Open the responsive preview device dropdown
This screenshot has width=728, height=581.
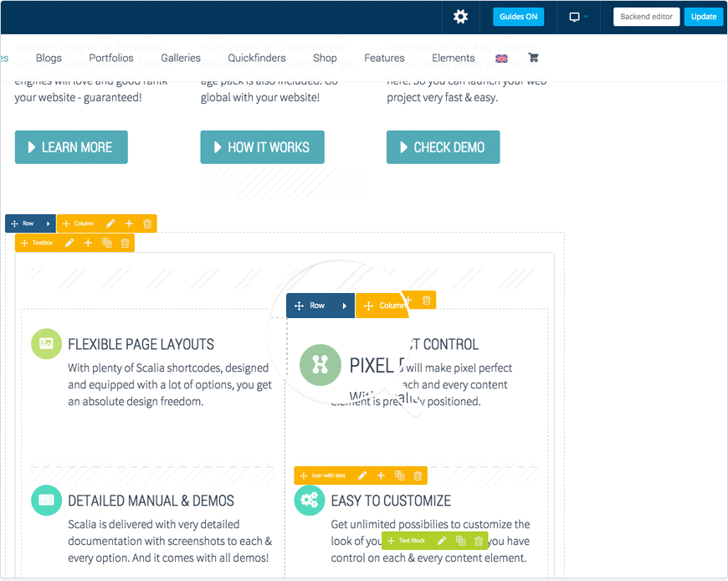tap(578, 17)
